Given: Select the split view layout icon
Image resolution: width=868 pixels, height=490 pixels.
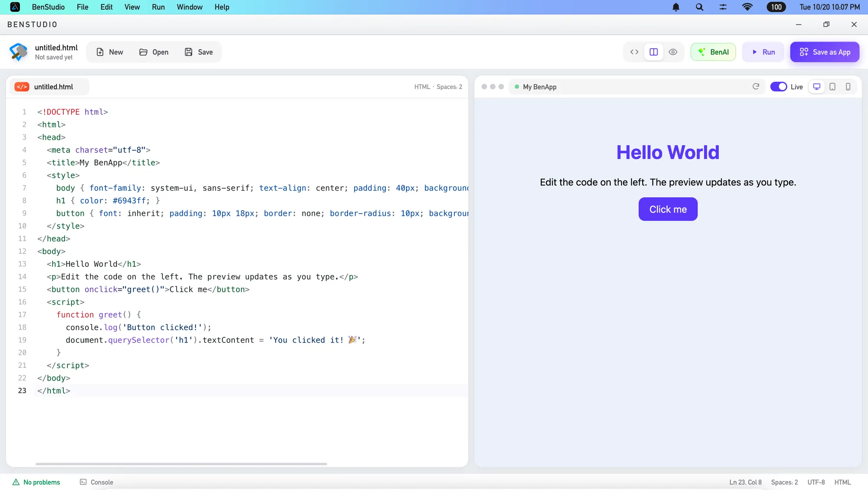Looking at the screenshot, I should [x=654, y=52].
